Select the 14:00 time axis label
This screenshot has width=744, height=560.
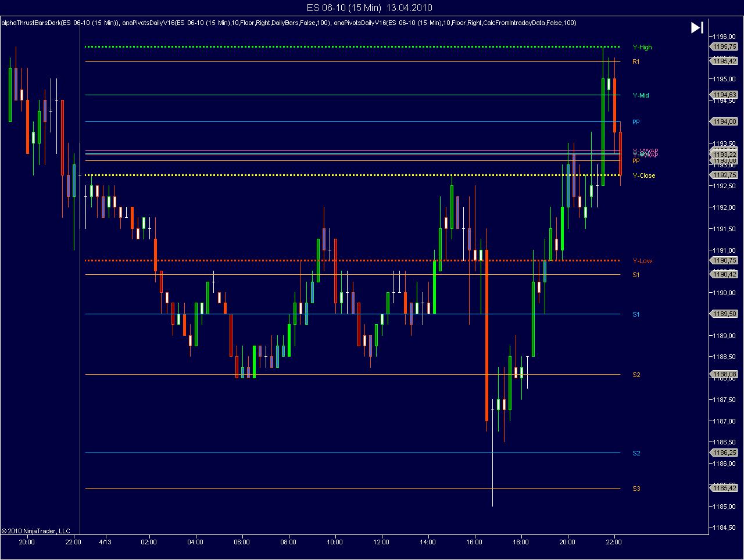click(428, 543)
